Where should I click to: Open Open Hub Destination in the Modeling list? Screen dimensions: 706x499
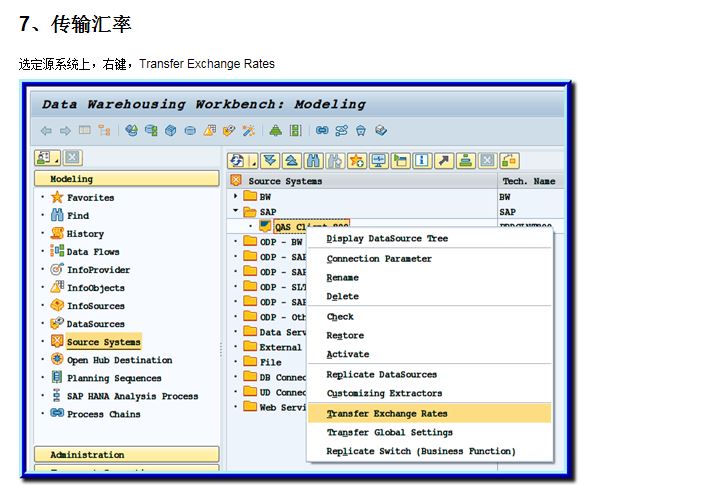(119, 360)
